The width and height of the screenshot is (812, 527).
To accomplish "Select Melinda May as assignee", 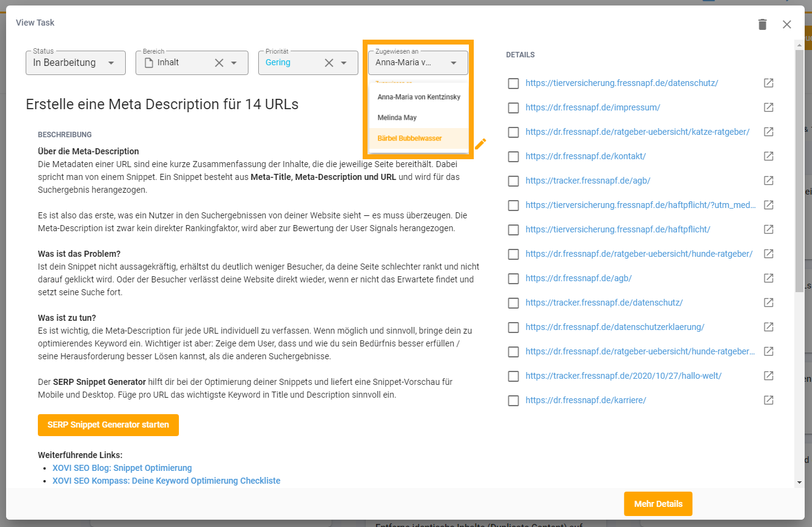I will point(419,118).
